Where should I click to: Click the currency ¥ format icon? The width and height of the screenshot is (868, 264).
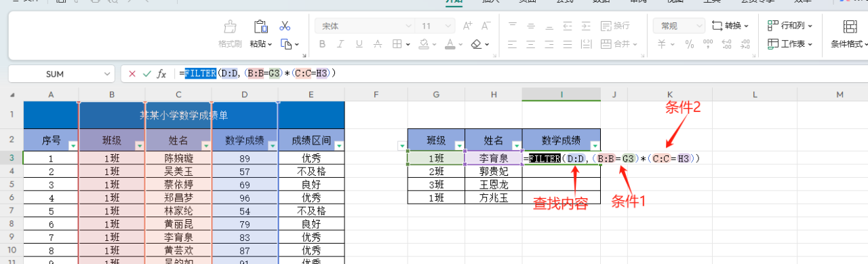pyautogui.click(x=661, y=44)
